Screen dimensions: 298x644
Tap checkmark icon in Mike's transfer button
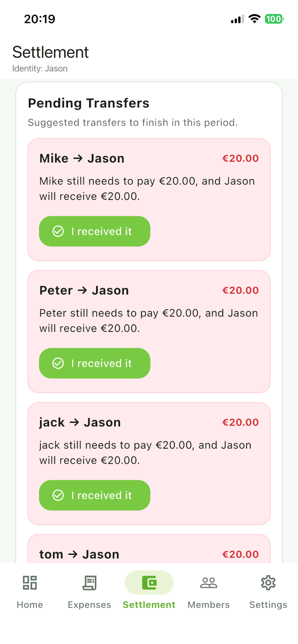click(58, 231)
